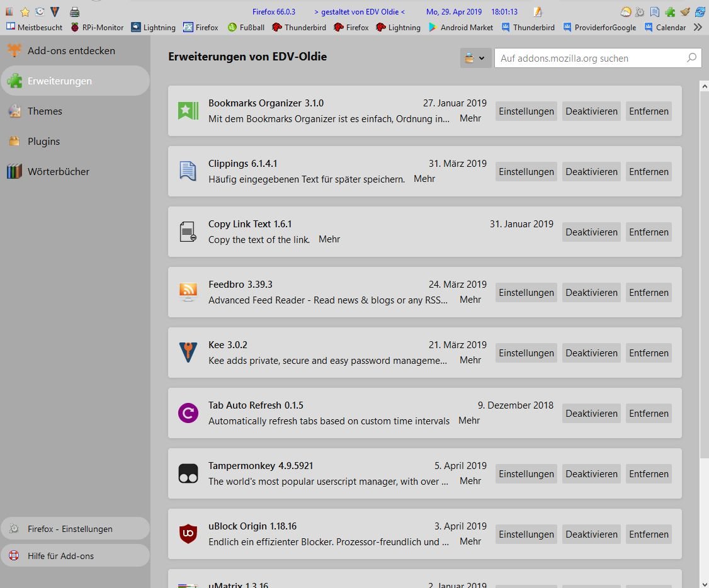Go to Add-ons entdecken section
The image size is (709, 588).
click(x=75, y=50)
